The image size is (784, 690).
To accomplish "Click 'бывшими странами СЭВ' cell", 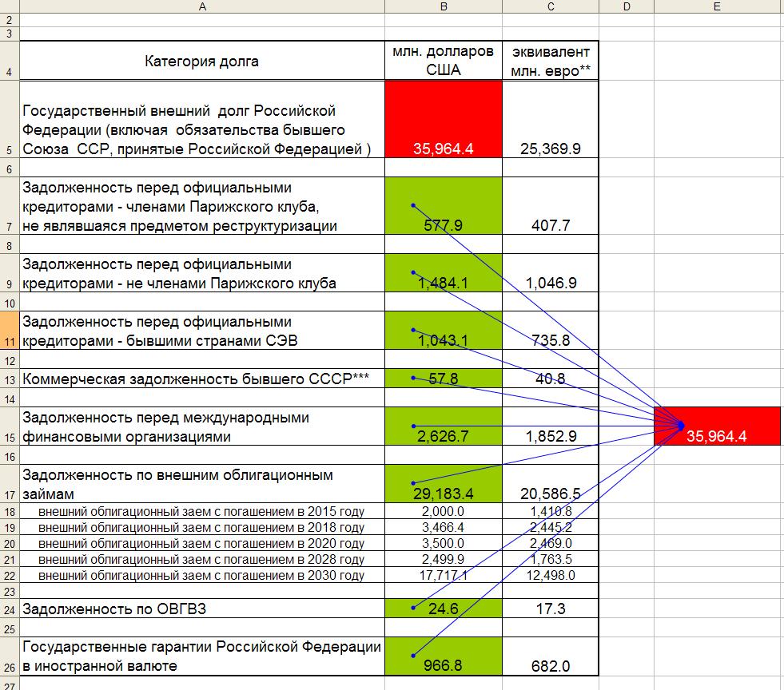I will 202,331.
